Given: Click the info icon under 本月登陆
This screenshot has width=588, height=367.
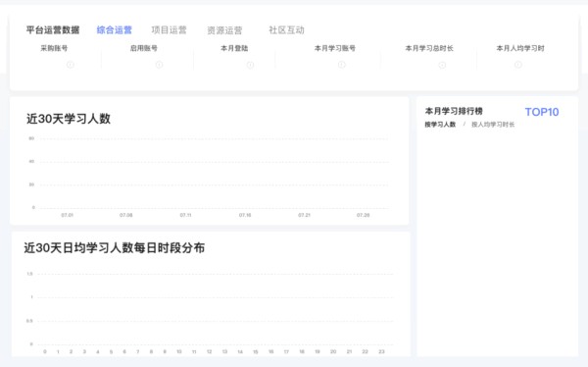Looking at the screenshot, I should (250, 65).
